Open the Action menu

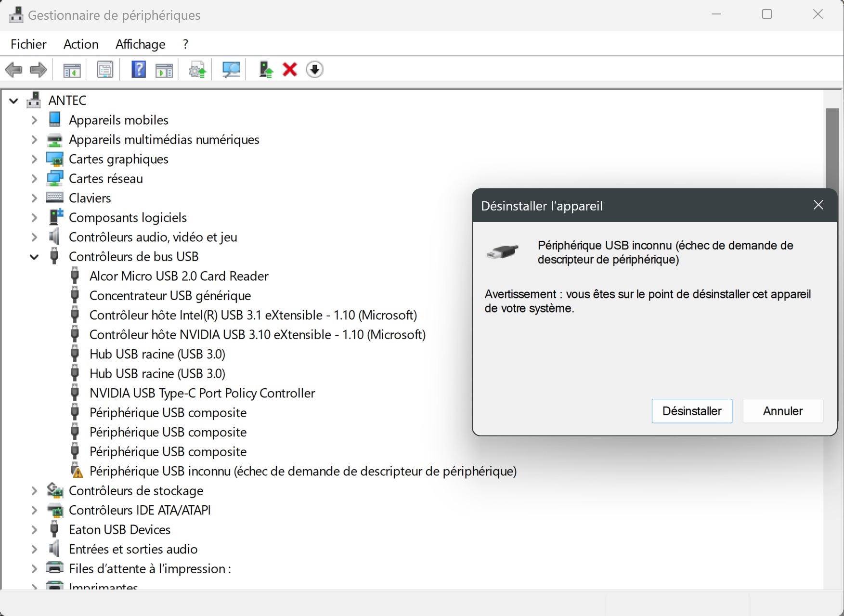click(x=81, y=44)
